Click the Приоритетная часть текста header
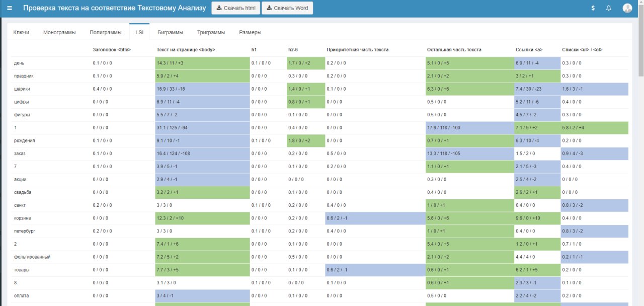 (357, 49)
